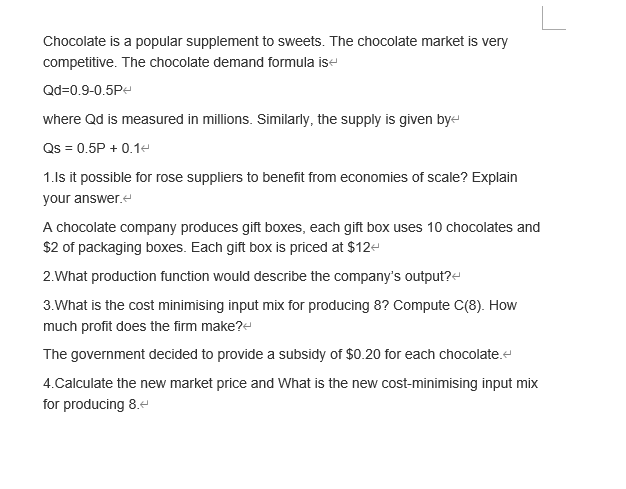
Task: Place cursor in question 1 about economies of scale
Action: point(280,188)
